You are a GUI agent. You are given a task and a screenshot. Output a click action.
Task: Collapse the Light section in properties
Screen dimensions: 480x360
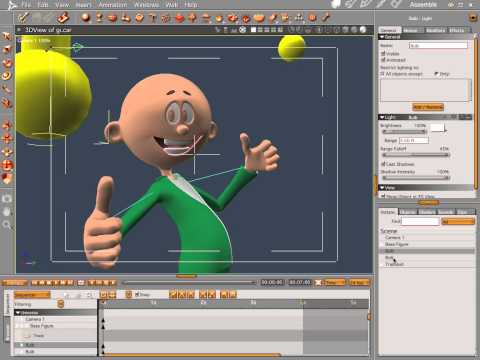coord(382,117)
